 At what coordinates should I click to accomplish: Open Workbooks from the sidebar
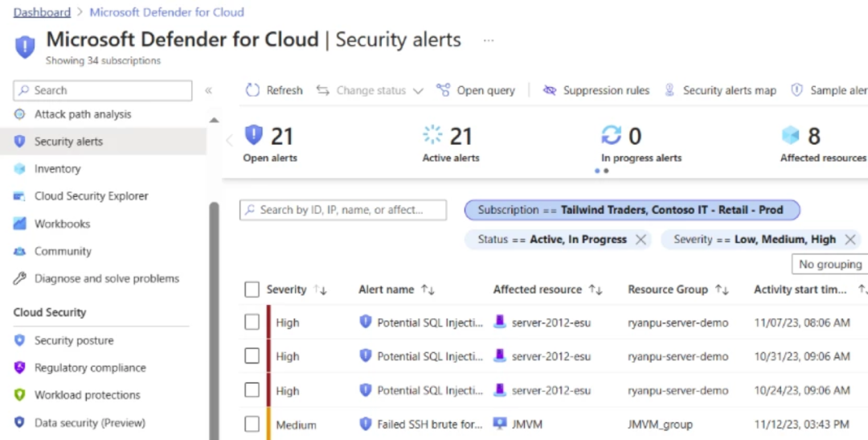pos(62,224)
